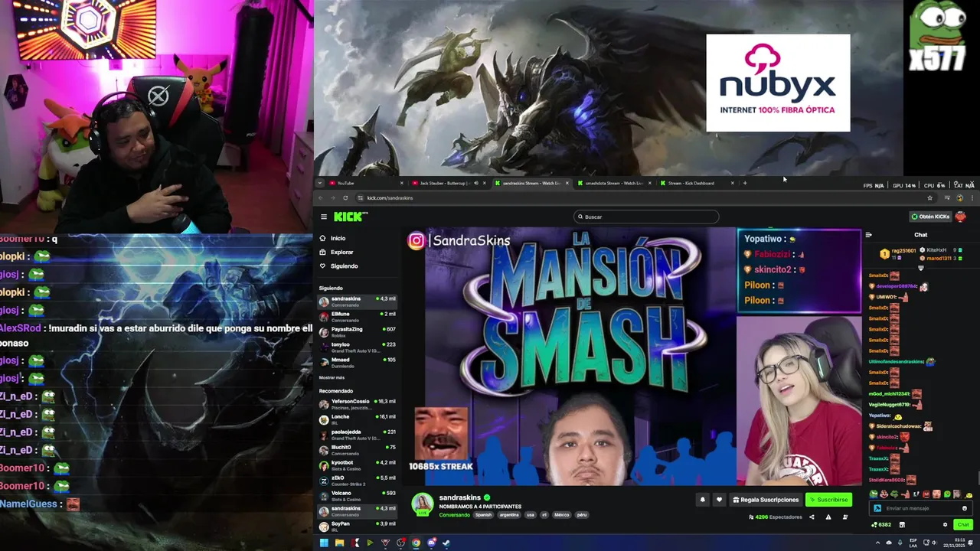
Task: Click the green Chat send button
Action: (x=962, y=525)
